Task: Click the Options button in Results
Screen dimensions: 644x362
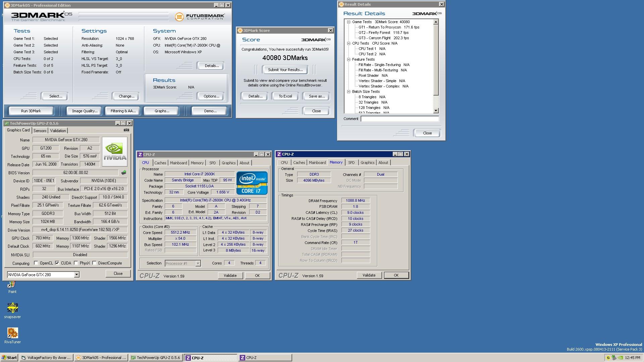Action: coord(211,96)
